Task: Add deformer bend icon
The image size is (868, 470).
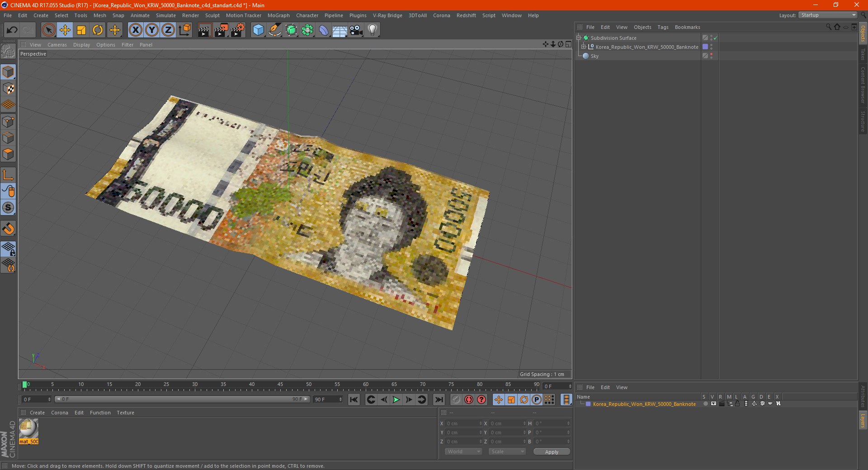Action: (x=324, y=30)
